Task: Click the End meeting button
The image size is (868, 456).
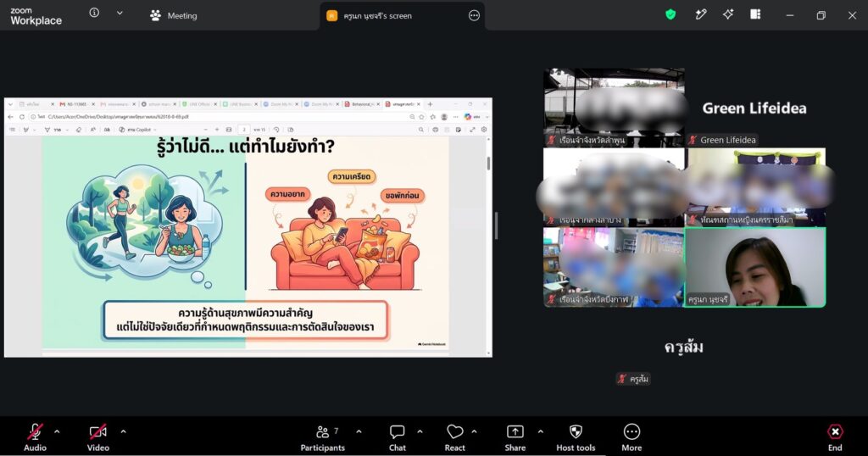Action: (835, 437)
